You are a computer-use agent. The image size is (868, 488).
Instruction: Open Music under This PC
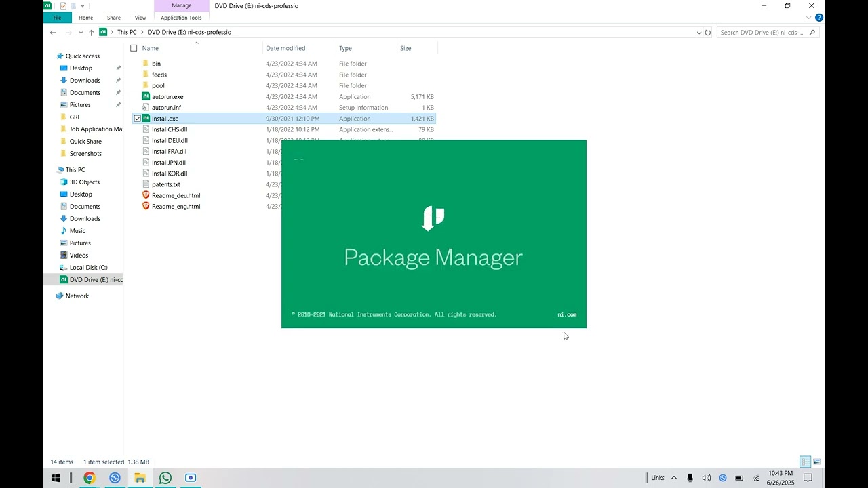coord(77,231)
